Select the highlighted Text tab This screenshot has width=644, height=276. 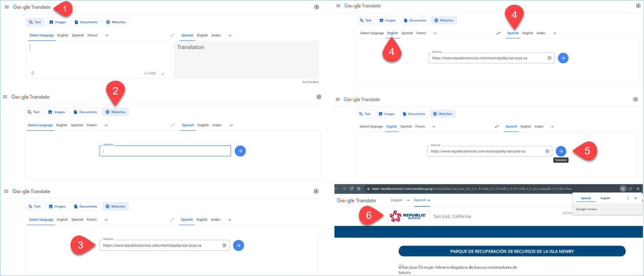click(35, 22)
